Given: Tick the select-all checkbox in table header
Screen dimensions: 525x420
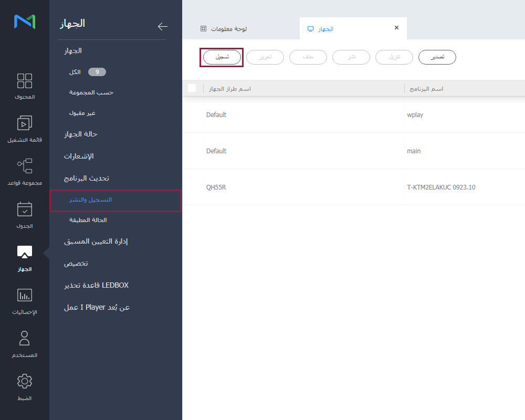Looking at the screenshot, I should [x=192, y=88].
